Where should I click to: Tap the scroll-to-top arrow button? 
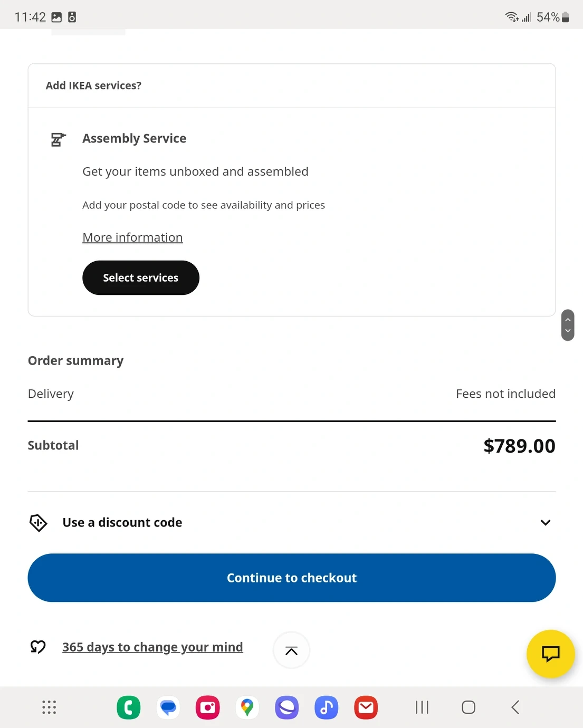click(x=291, y=650)
